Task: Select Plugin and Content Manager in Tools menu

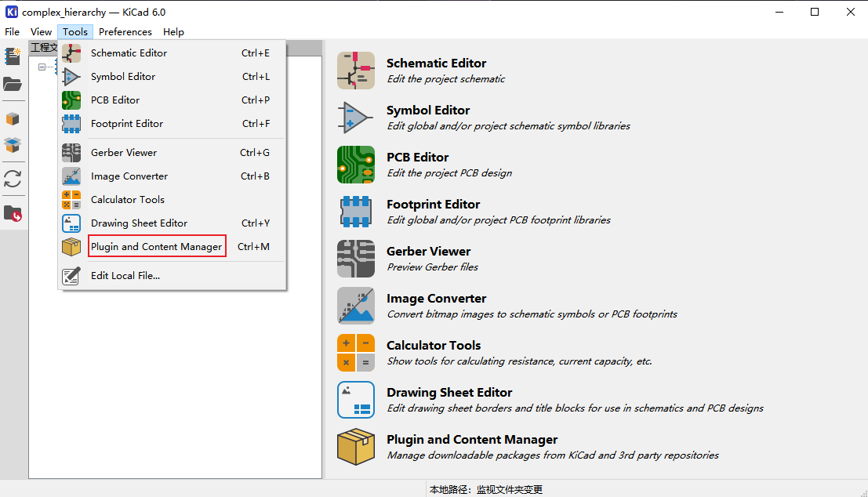Action: (x=157, y=247)
